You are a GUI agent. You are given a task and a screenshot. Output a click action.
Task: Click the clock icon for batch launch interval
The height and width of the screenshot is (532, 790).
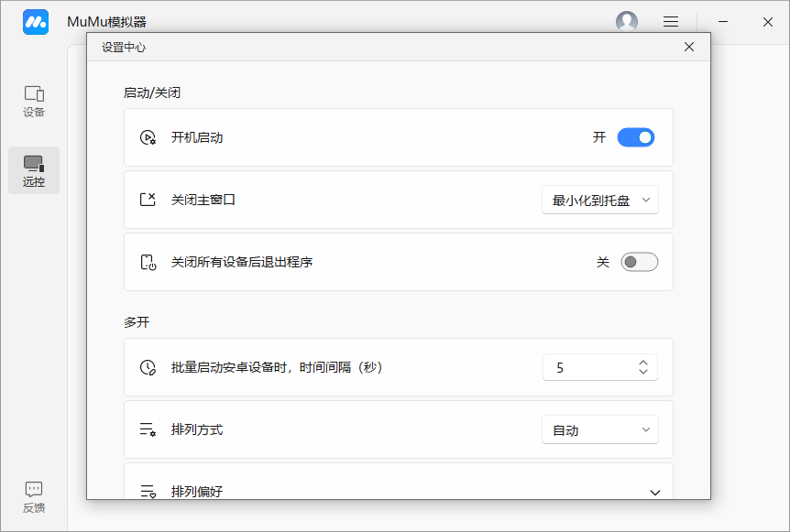pyautogui.click(x=148, y=366)
